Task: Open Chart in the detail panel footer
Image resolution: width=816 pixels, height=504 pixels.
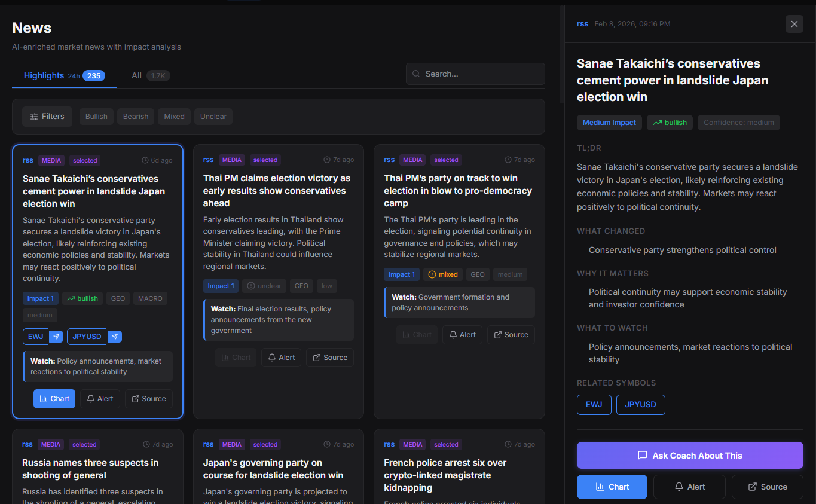Action: [612, 487]
